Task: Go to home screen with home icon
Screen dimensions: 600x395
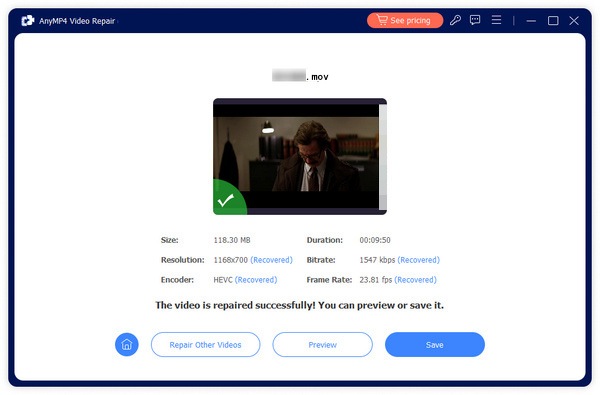Action: pos(127,344)
